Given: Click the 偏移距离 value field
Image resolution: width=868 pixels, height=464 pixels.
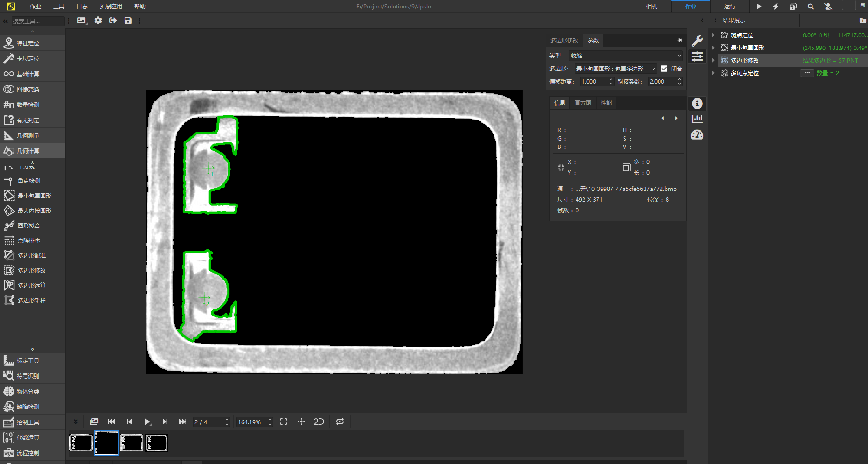Looking at the screenshot, I should (593, 82).
